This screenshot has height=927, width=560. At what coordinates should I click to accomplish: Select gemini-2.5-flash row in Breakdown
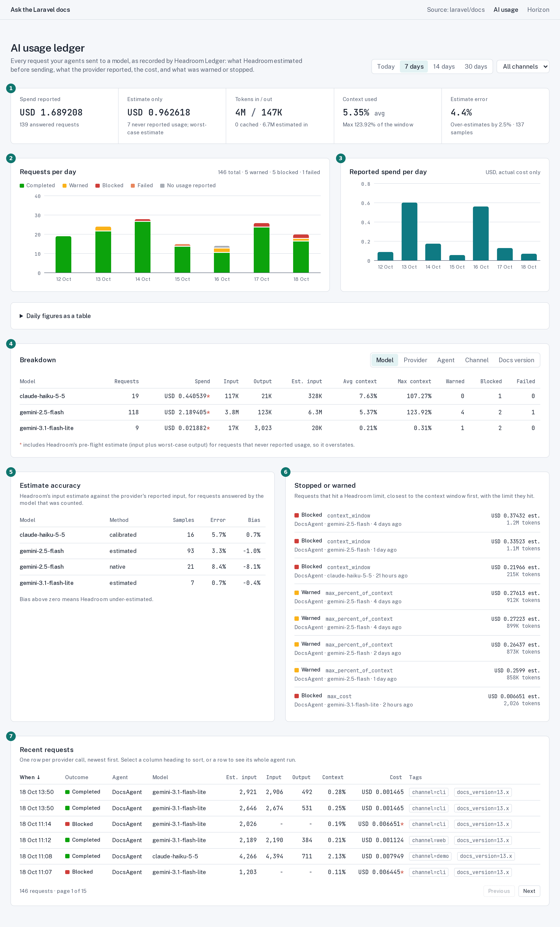coord(280,412)
